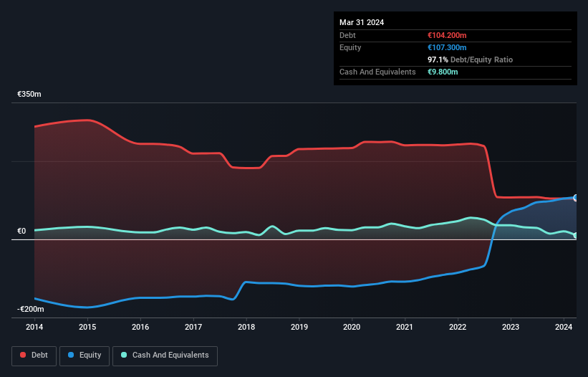The width and height of the screenshot is (588, 377).
Task: Select the 2015 x-axis label
Action: (x=87, y=327)
